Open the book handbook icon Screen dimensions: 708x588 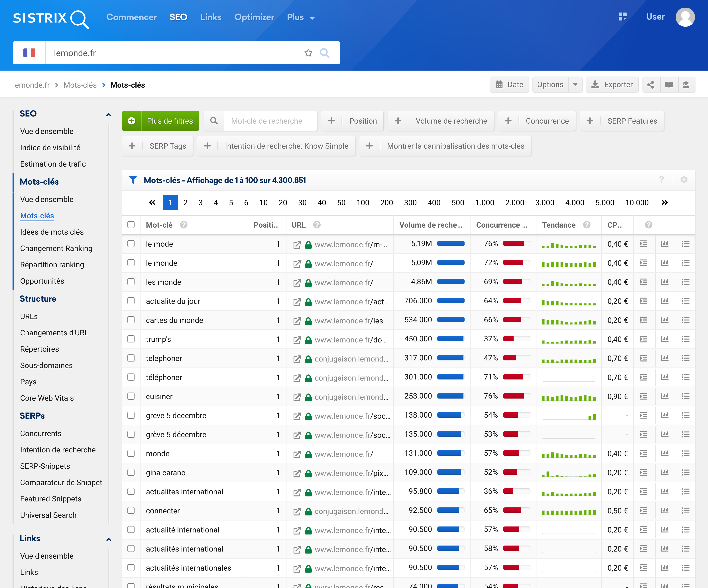coord(669,85)
